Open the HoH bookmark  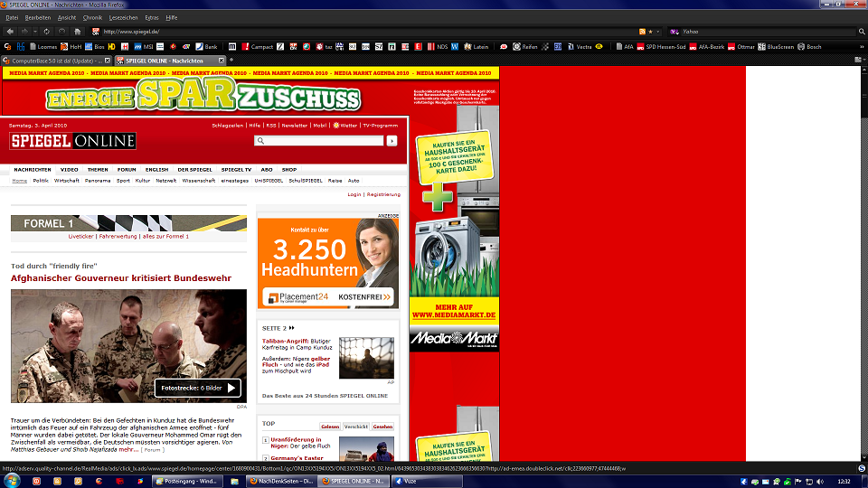71,47
